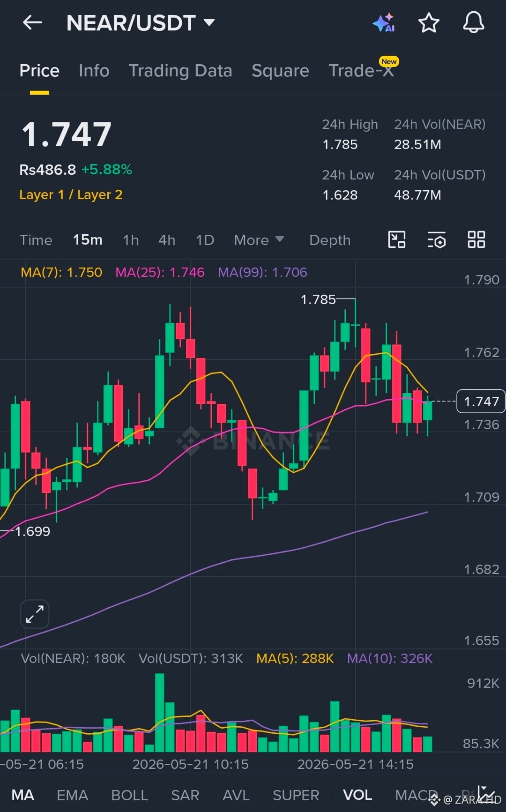506x812 pixels.
Task: Tap the Vol(USDT): 313K label
Action: pyautogui.click(x=191, y=658)
